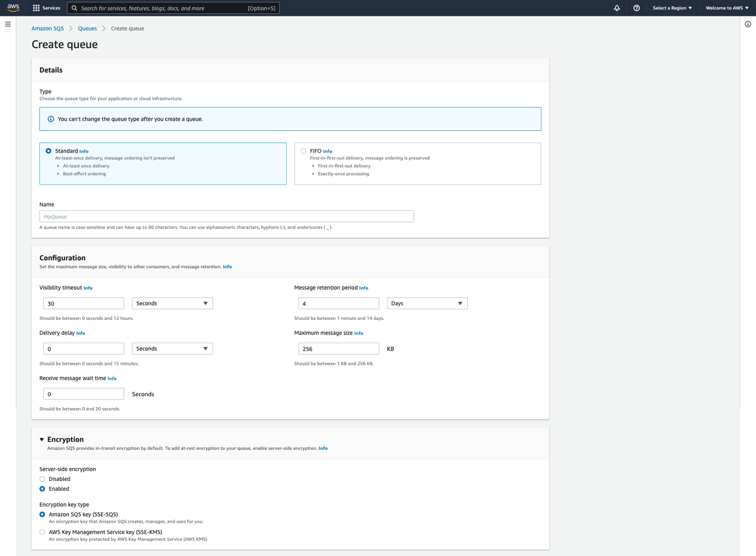Screen dimensions: 756x556
Task: Click the Delivery delay value field
Action: (x=84, y=349)
